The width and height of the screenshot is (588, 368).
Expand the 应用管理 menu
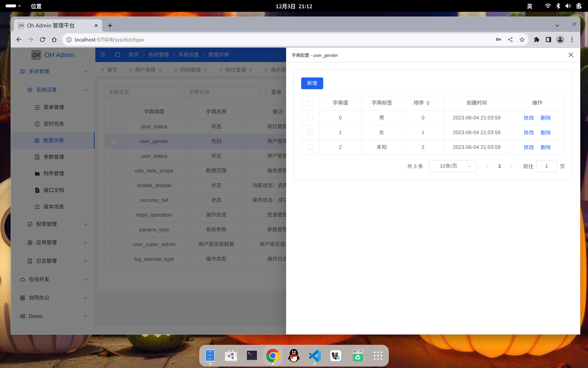[x=53, y=243]
